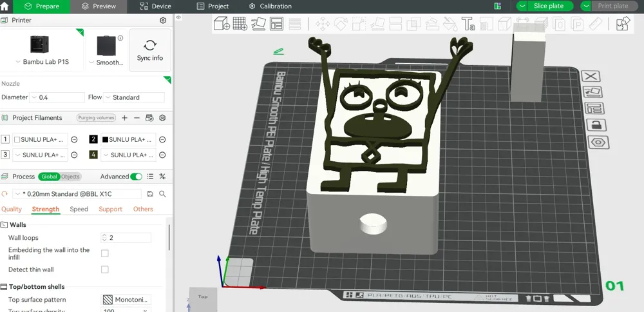Open the Quality settings tab

click(x=12, y=210)
